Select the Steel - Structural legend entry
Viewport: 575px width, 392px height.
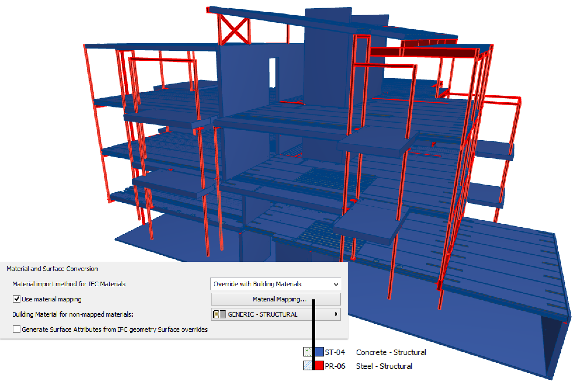pyautogui.click(x=384, y=366)
